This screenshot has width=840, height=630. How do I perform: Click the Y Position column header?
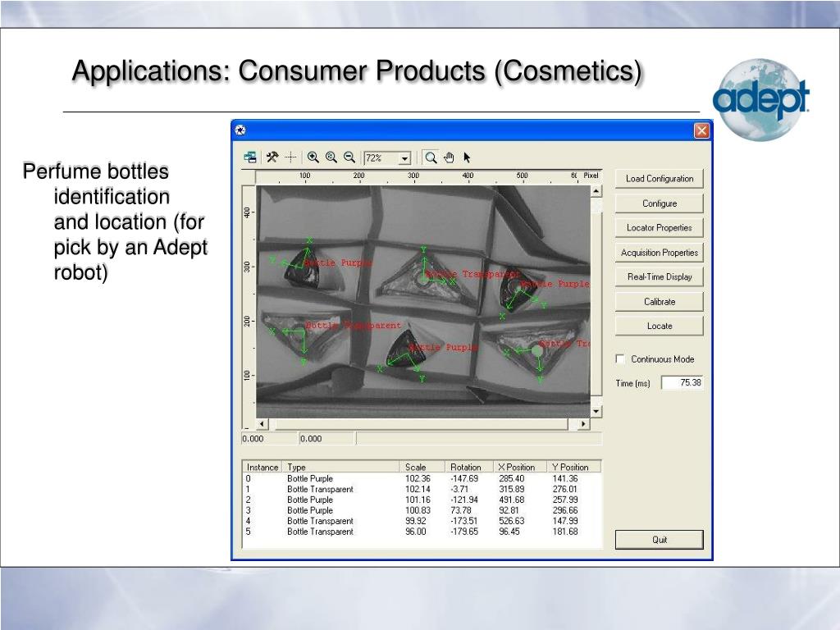(573, 467)
